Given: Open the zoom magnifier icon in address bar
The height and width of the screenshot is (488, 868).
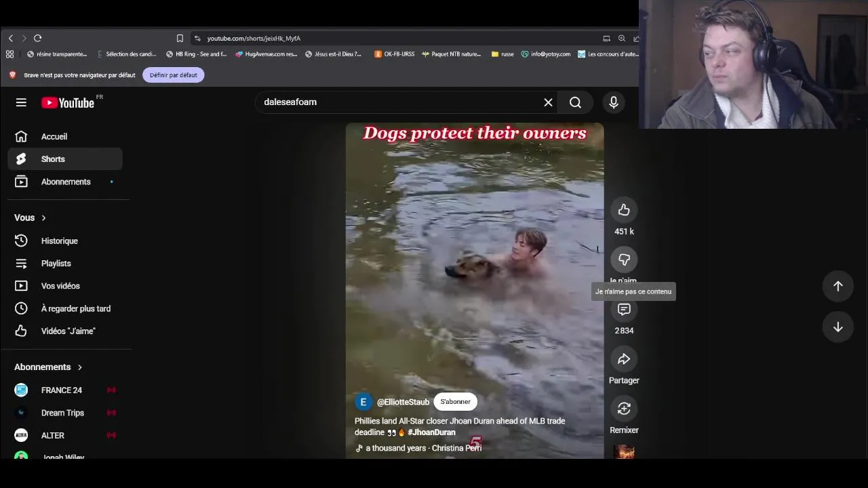Looking at the screenshot, I should pos(622,39).
